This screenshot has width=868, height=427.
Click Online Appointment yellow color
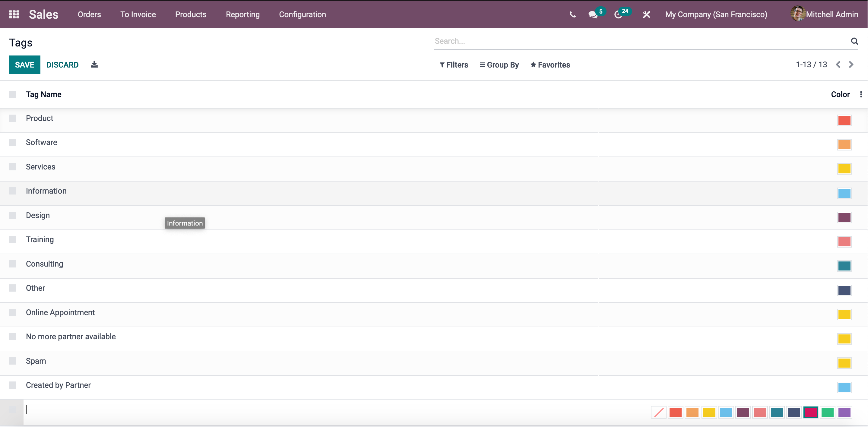(x=844, y=315)
